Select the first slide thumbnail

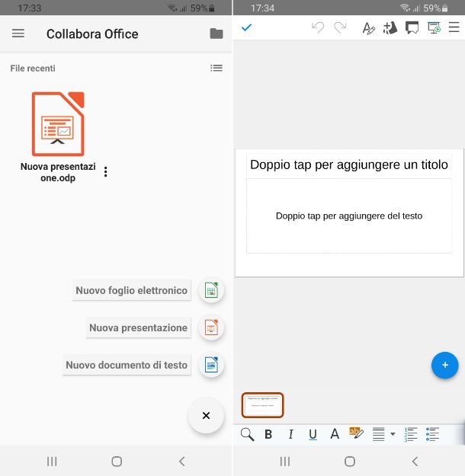(x=262, y=405)
